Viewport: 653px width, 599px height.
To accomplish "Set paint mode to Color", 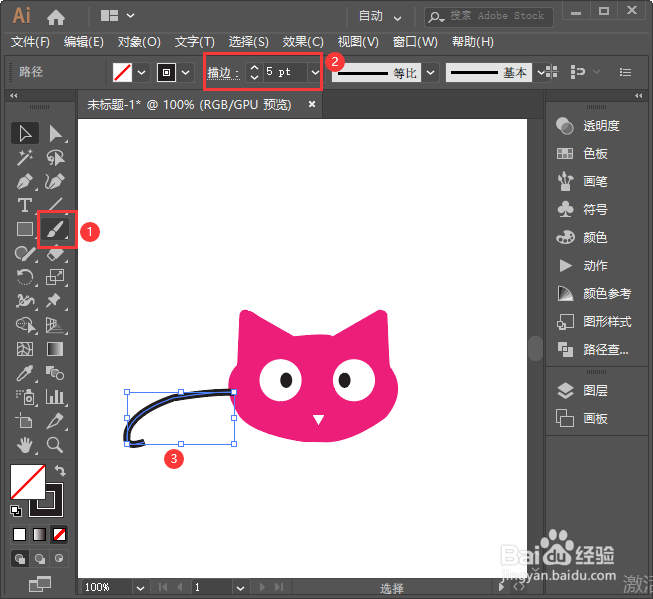I will (20, 534).
